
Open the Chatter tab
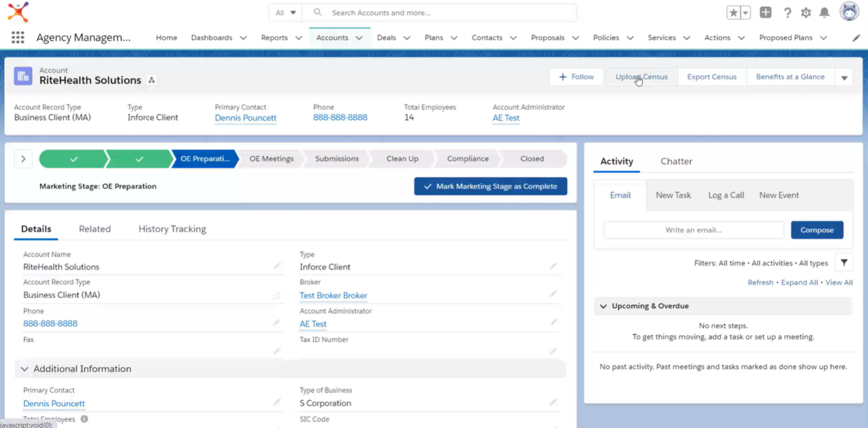tap(676, 161)
